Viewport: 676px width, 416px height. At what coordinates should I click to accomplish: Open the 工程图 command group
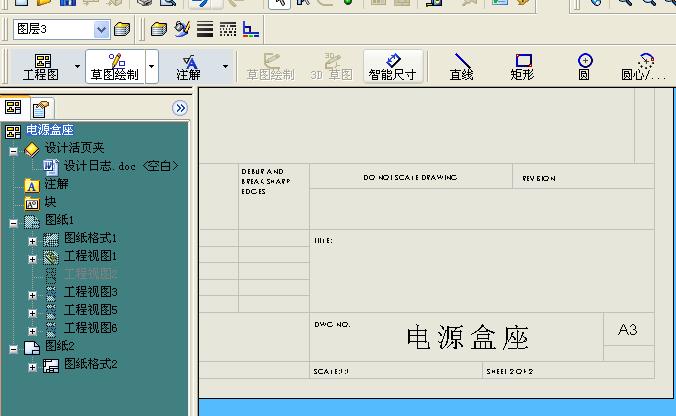pos(41,67)
